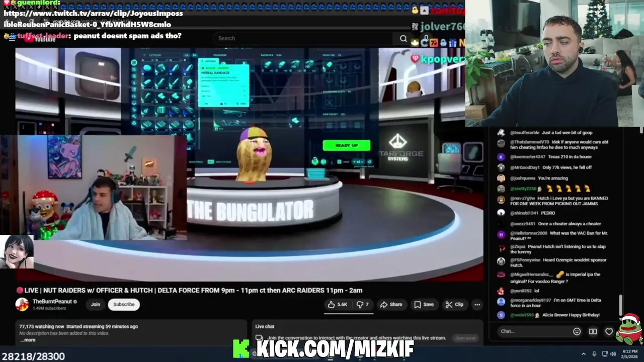
Task: Click the Clip scissors button
Action: 454,304
